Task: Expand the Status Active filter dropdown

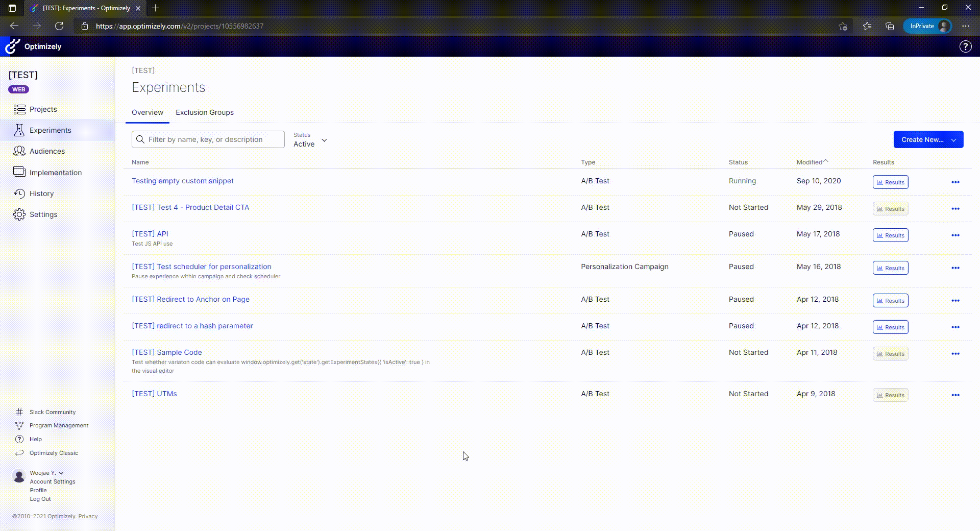Action: (310, 140)
